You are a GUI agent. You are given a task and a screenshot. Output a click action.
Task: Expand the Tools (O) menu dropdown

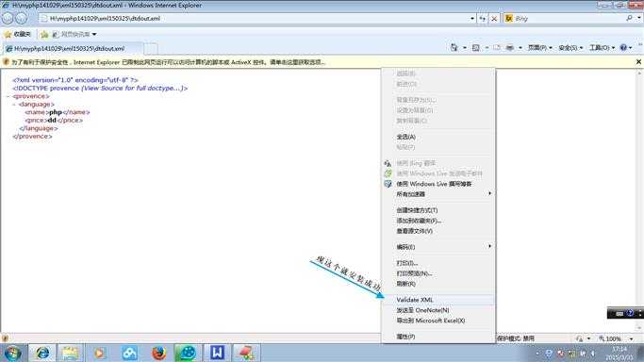[x=603, y=48]
